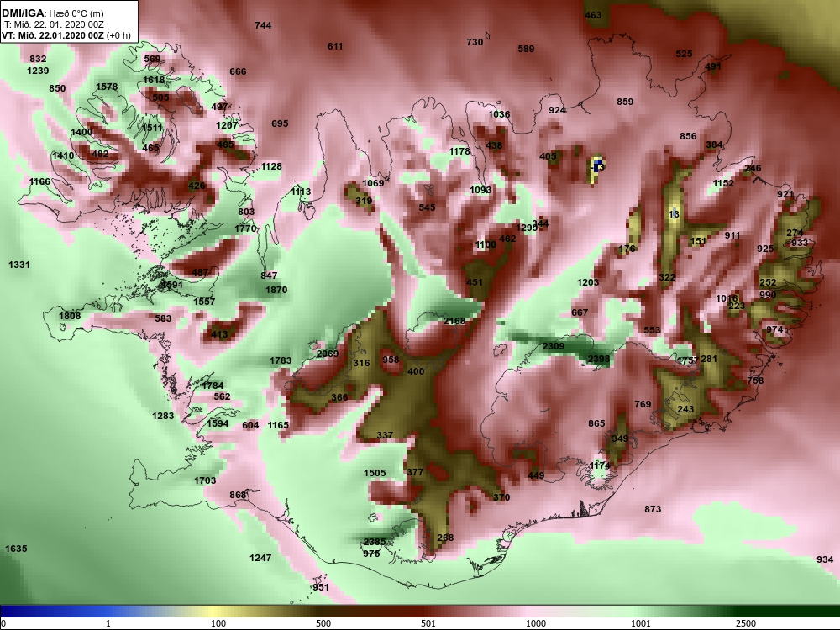Viewport: 840px width, 630px height.
Task: Select the 463 value near the top edge
Action: tap(593, 15)
